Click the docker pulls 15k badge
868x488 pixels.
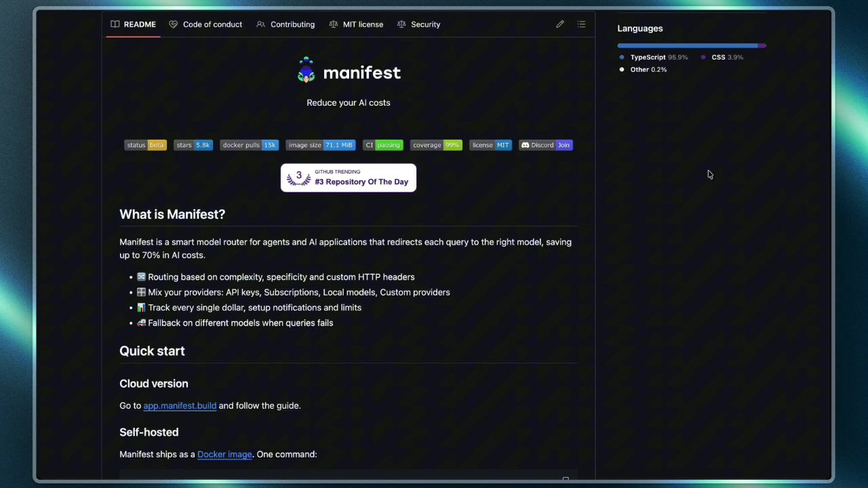pos(249,145)
